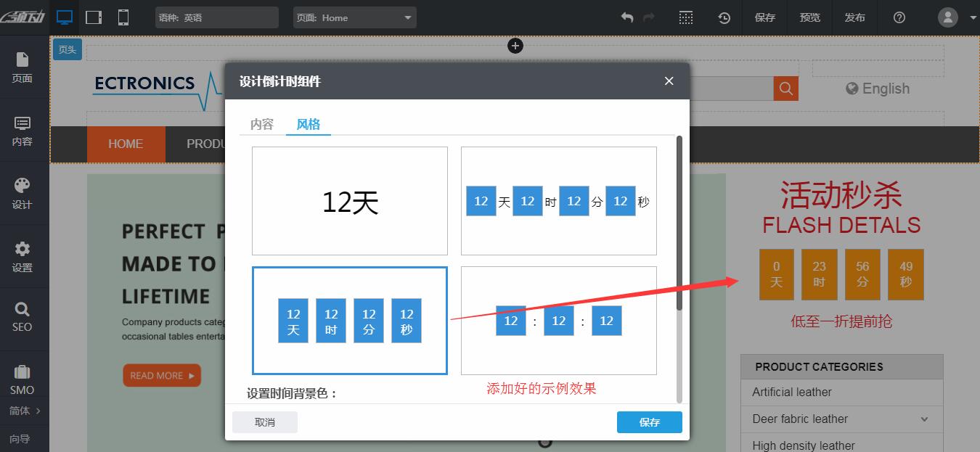Screen dimensions: 980x452
Task: Switch to tablet preview mode
Action: click(93, 17)
